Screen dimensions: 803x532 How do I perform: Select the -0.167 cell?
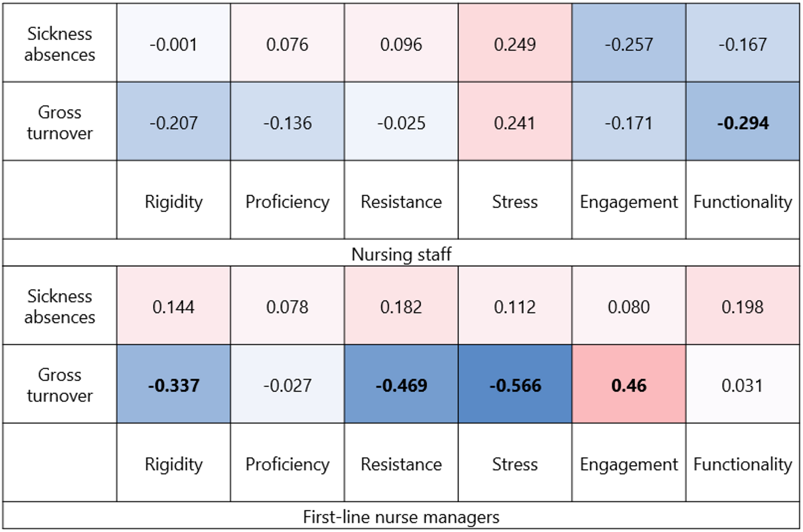[743, 44]
